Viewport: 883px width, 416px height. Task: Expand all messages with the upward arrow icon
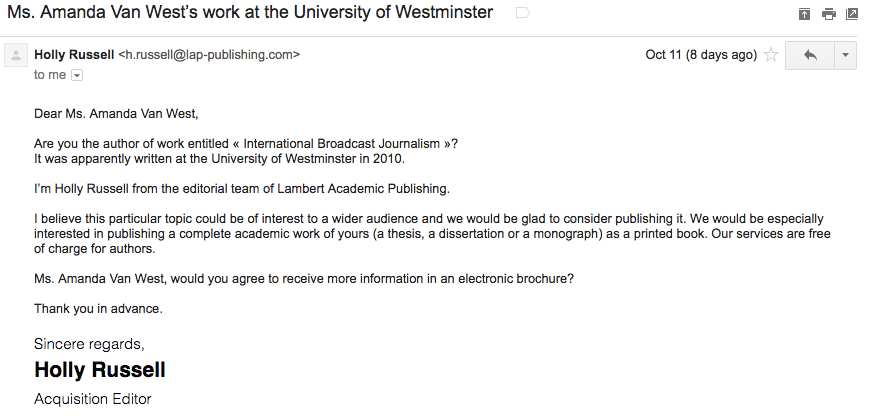click(804, 14)
